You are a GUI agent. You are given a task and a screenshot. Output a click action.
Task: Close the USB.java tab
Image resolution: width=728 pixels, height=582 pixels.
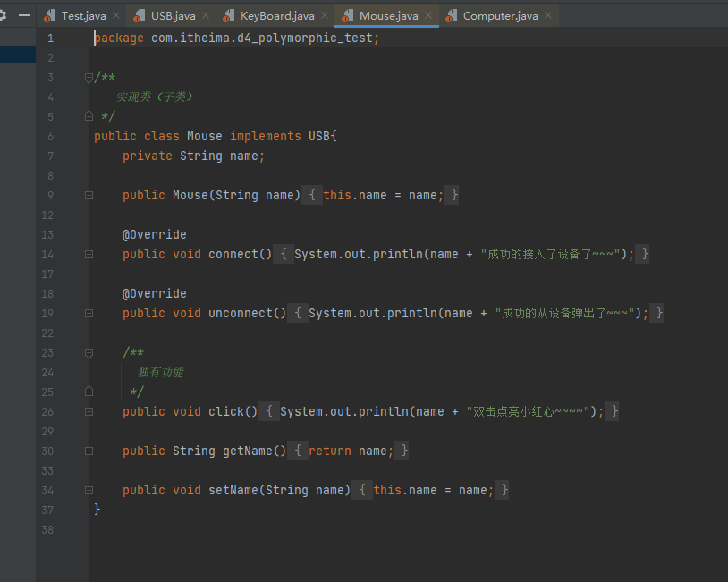pyautogui.click(x=206, y=16)
